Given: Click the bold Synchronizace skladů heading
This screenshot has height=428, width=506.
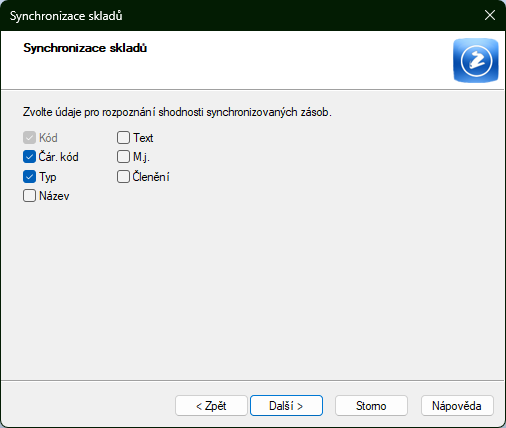Looking at the screenshot, I should pos(85,48).
